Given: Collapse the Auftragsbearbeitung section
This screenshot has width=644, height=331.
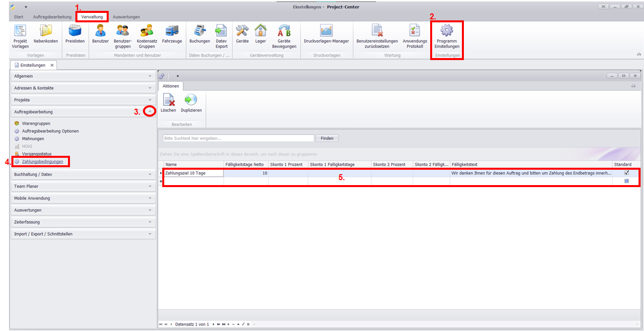Looking at the screenshot, I should click(x=150, y=112).
